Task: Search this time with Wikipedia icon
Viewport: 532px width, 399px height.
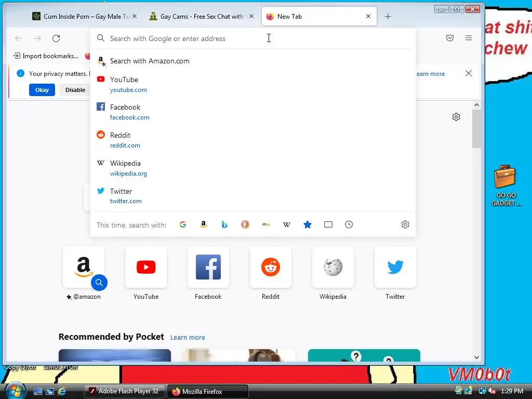Action: pos(287,224)
